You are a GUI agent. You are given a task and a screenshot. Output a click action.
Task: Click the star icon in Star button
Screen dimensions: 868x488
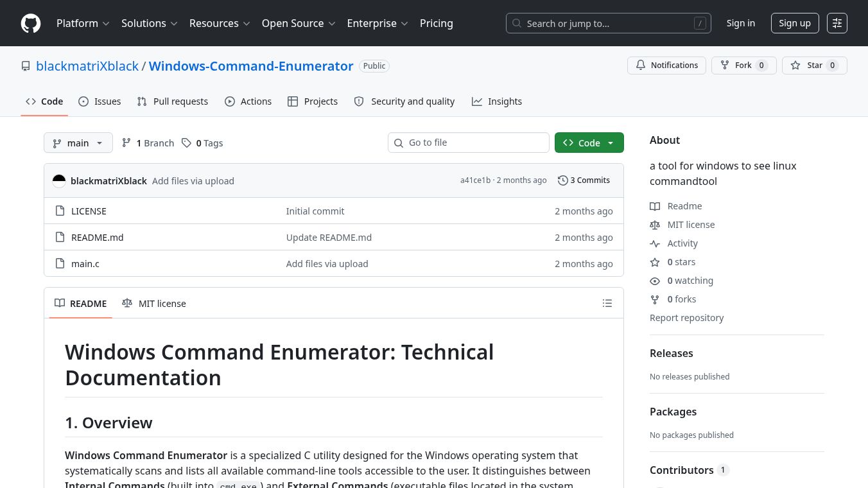[x=795, y=65]
